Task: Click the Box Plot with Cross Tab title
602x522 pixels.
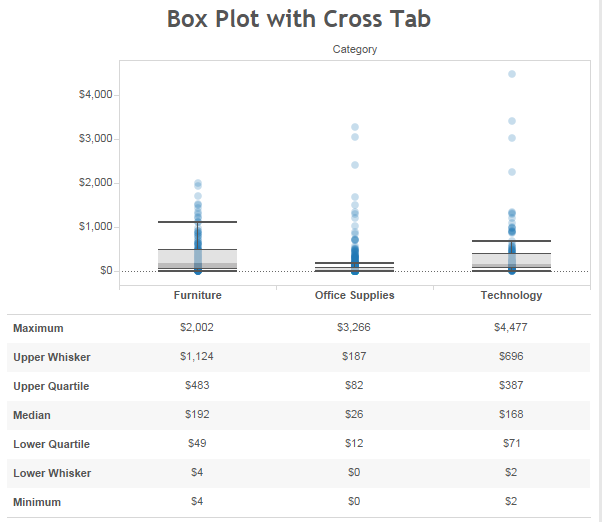Action: pos(299,18)
